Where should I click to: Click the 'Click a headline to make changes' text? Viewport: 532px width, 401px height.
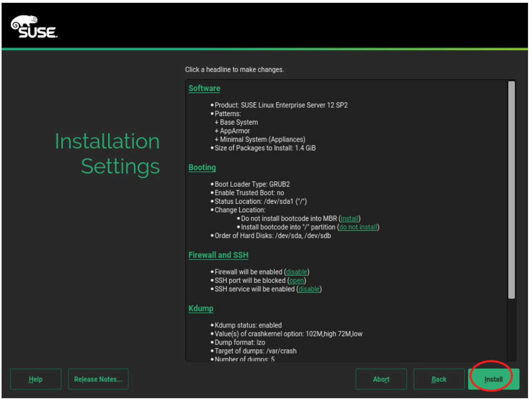point(234,70)
